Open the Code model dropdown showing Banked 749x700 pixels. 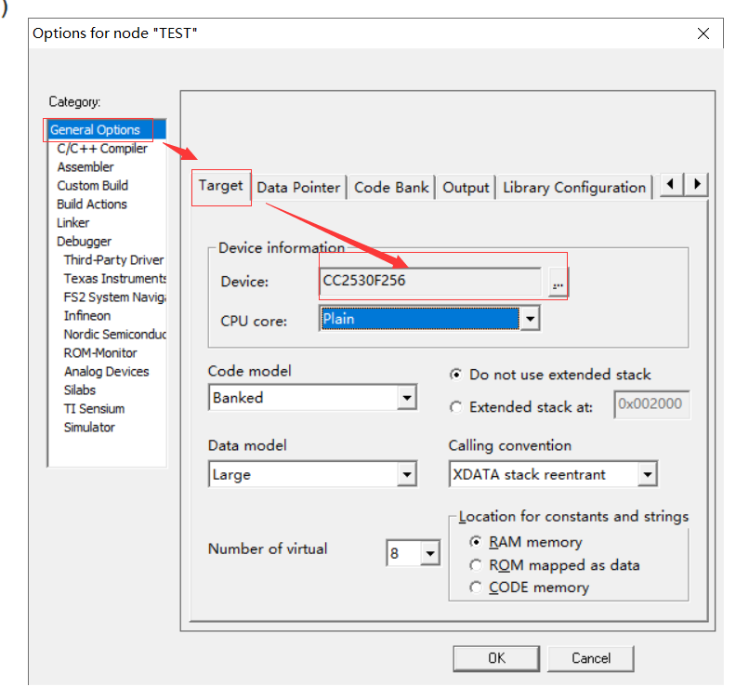[406, 397]
